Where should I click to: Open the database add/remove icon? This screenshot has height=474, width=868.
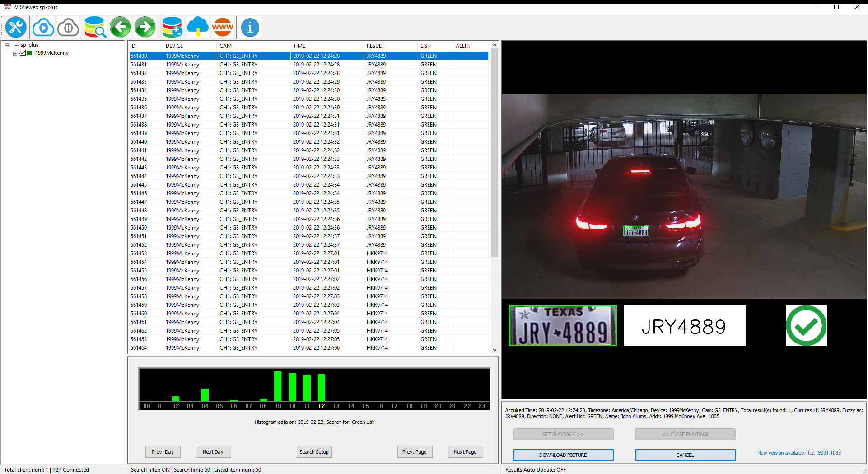[172, 27]
